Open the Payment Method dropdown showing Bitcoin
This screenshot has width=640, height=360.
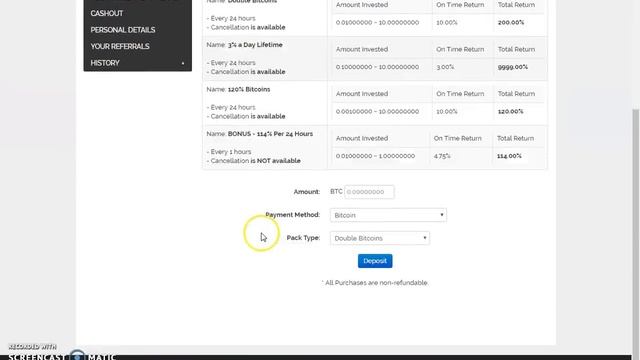pos(388,215)
